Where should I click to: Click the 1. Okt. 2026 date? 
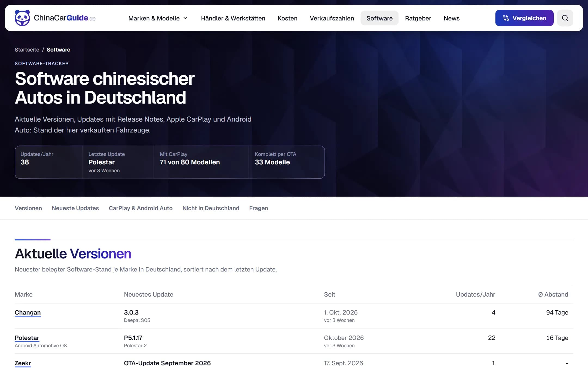pyautogui.click(x=341, y=312)
